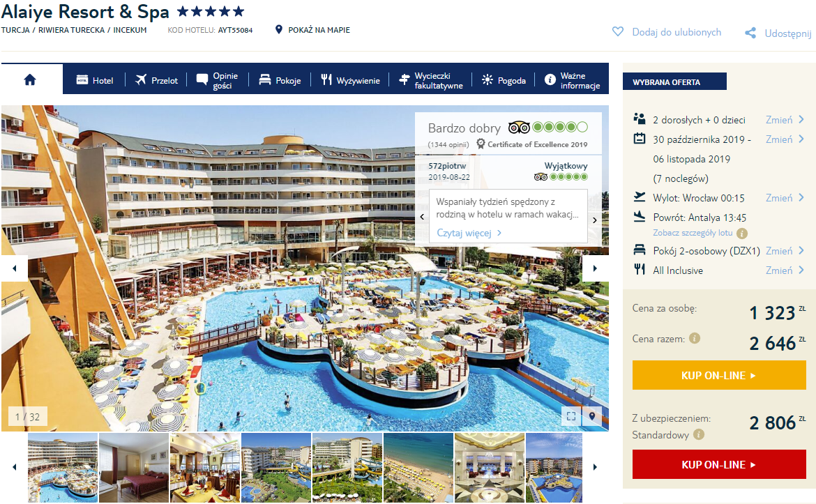Click the Udostępnij share icon
The width and height of the screenshot is (816, 504).
click(750, 33)
